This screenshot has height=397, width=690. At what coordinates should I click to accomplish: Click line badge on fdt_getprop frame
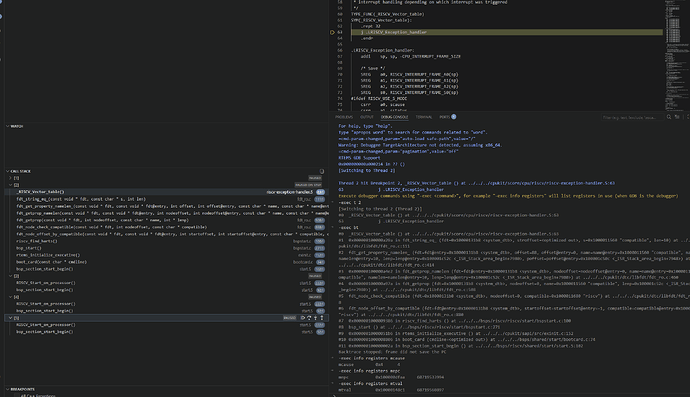(x=319, y=220)
